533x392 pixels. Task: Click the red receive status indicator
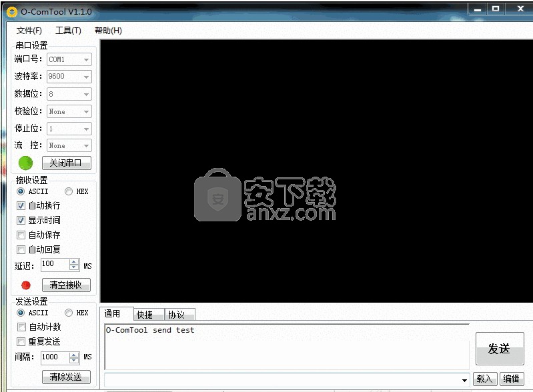click(26, 285)
